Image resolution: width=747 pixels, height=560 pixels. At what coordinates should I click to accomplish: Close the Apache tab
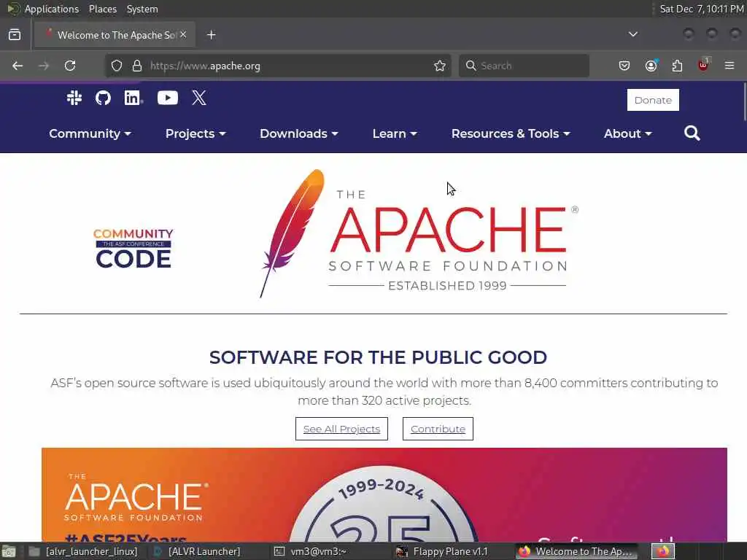183,35
